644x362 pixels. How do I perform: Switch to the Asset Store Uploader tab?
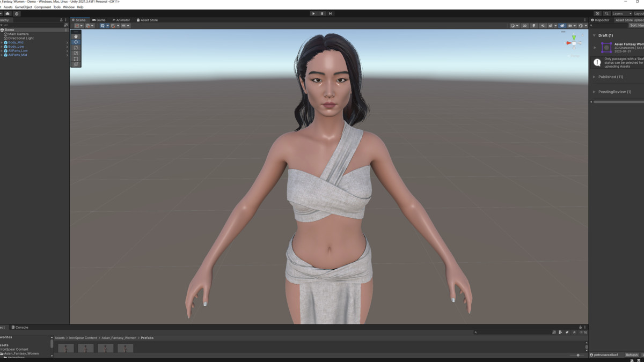[x=629, y=20]
